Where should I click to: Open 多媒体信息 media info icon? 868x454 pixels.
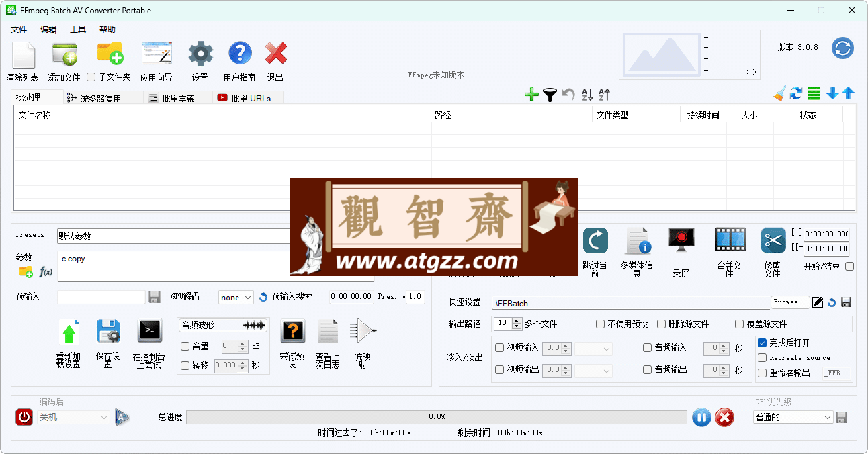tap(638, 241)
